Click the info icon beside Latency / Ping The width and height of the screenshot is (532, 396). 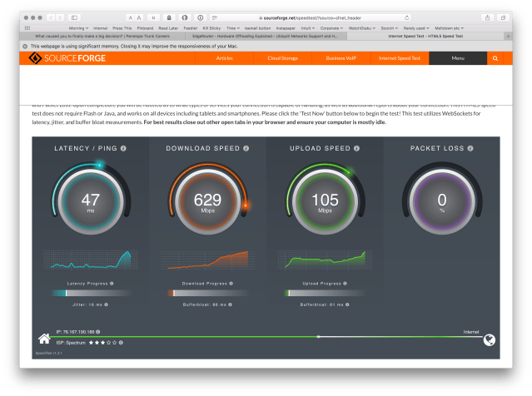pyautogui.click(x=123, y=148)
